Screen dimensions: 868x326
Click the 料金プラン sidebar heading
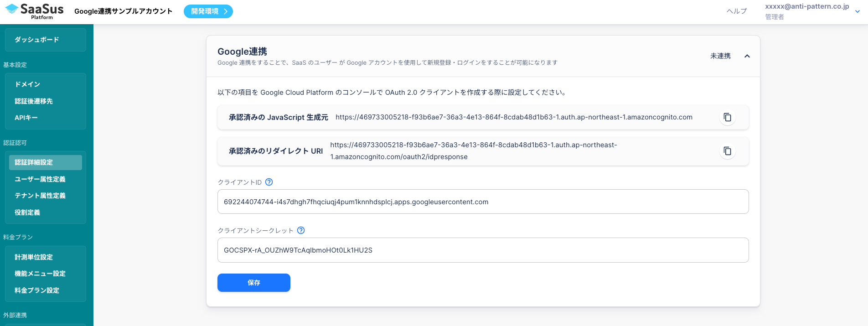point(18,238)
